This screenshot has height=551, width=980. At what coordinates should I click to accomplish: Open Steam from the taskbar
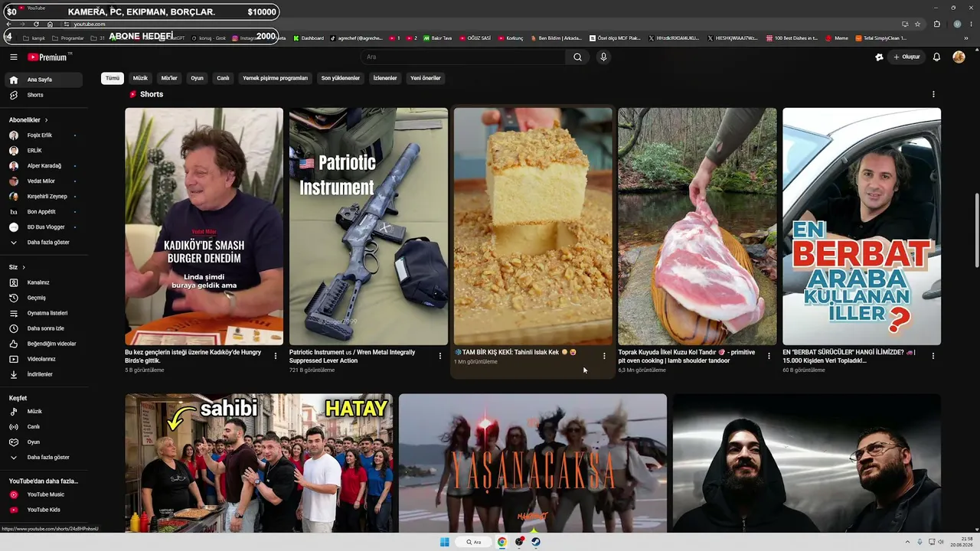(x=536, y=542)
